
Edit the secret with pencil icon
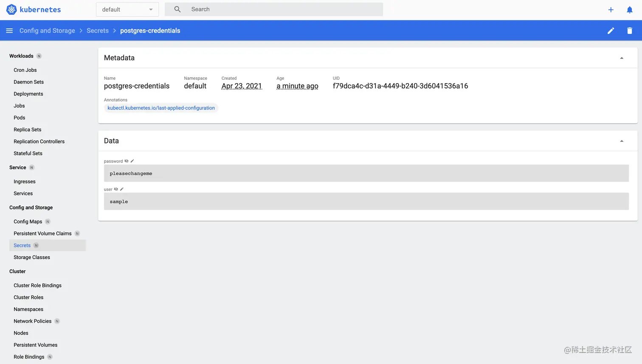(611, 31)
